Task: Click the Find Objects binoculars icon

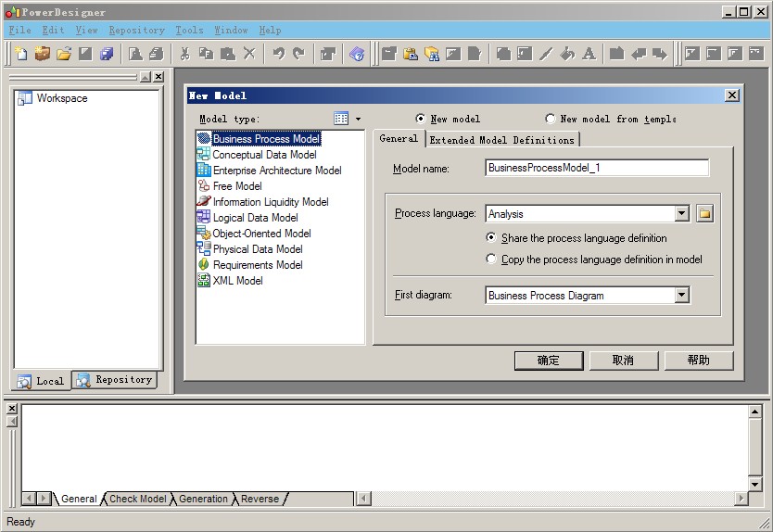Action: (431, 53)
